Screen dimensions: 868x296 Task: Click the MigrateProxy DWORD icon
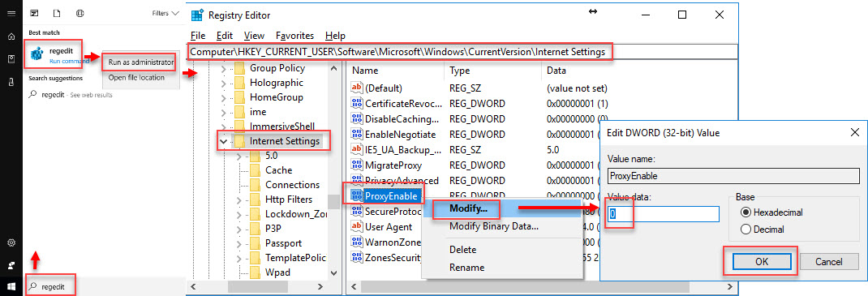(x=356, y=165)
